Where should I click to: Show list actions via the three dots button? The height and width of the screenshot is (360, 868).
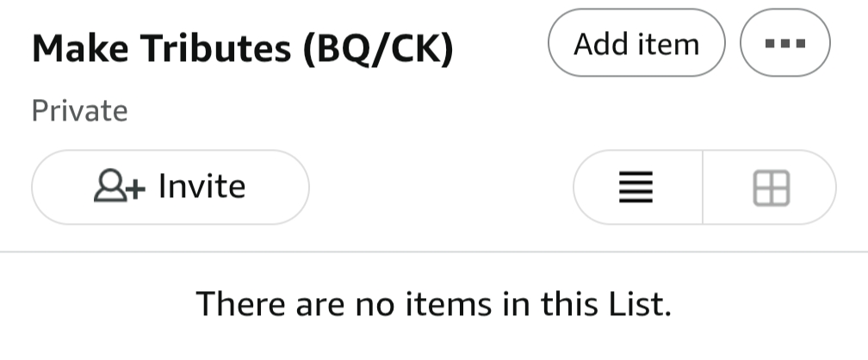click(x=784, y=43)
